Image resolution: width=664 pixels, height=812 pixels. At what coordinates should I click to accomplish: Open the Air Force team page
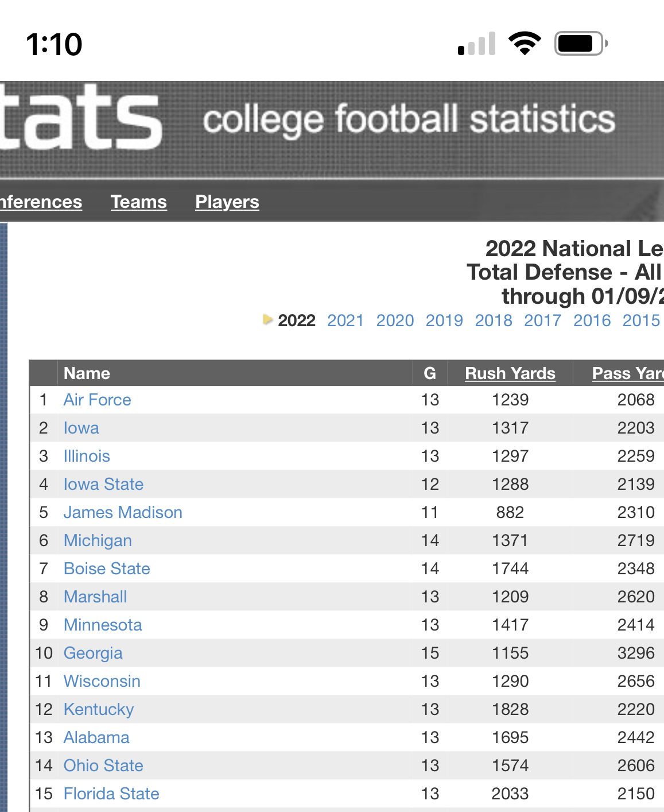point(98,400)
